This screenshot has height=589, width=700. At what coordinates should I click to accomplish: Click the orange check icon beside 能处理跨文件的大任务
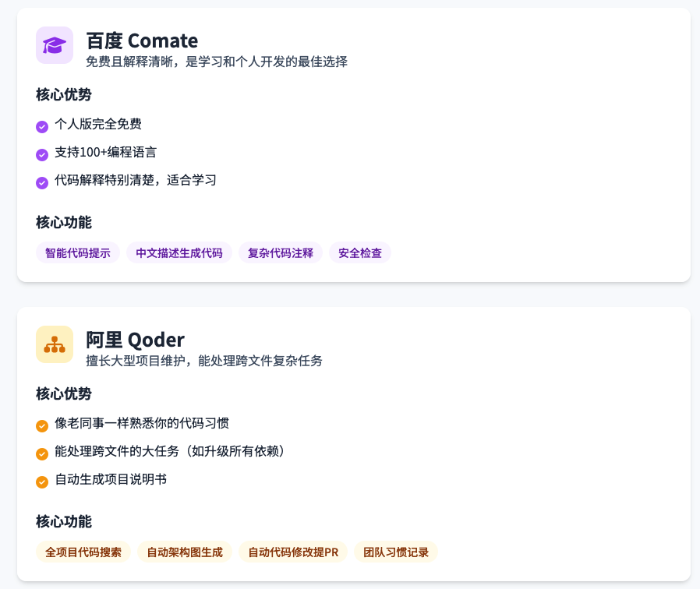42,454
